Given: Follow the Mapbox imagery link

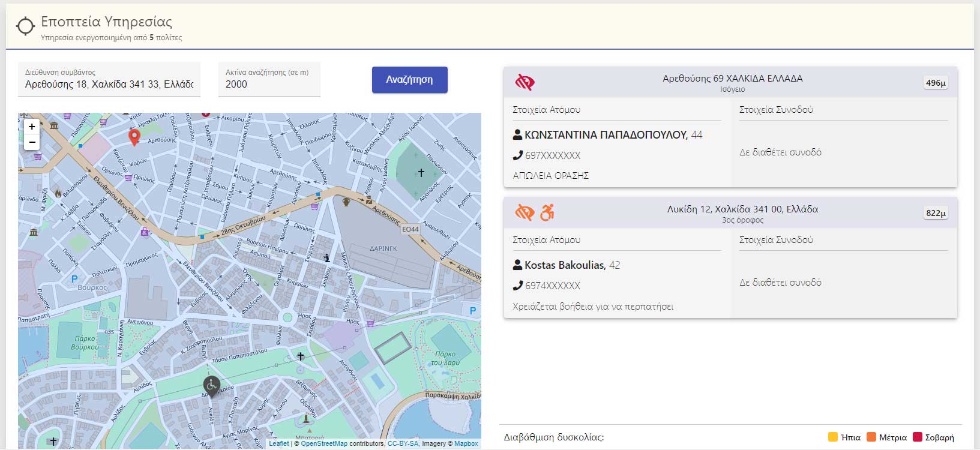Looking at the screenshot, I should click(x=466, y=444).
